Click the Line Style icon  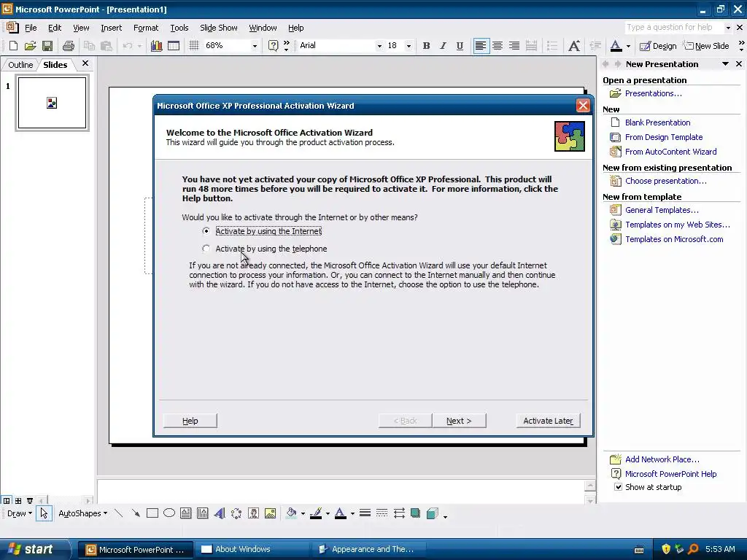pyautogui.click(x=365, y=513)
